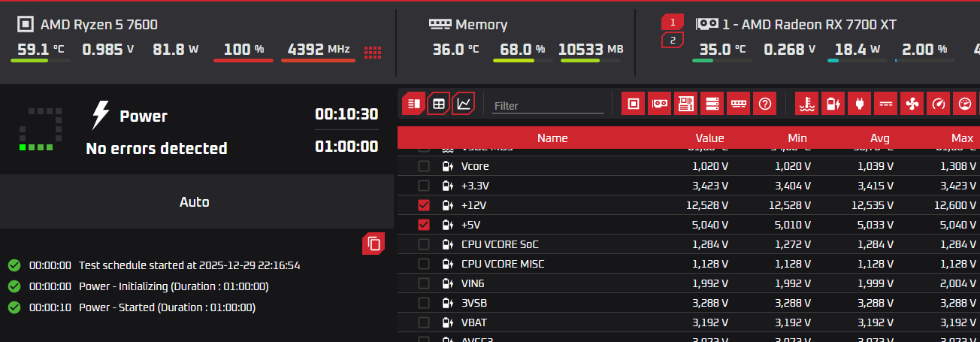Toggle the graphics card sensors filter icon
980x342 pixels.
click(x=660, y=104)
